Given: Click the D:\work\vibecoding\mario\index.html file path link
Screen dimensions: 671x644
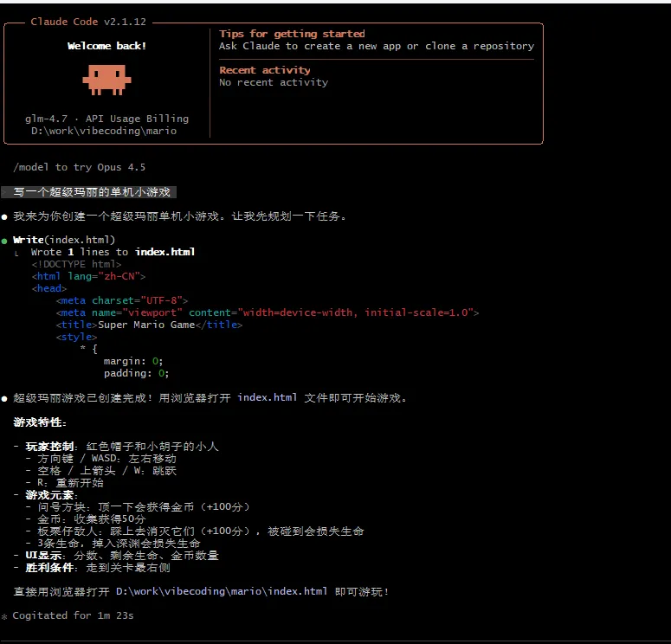Looking at the screenshot, I should click(x=222, y=592).
